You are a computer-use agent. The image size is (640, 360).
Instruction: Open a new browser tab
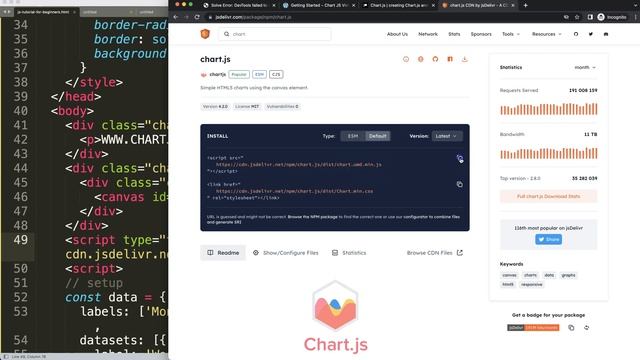(x=525, y=5)
